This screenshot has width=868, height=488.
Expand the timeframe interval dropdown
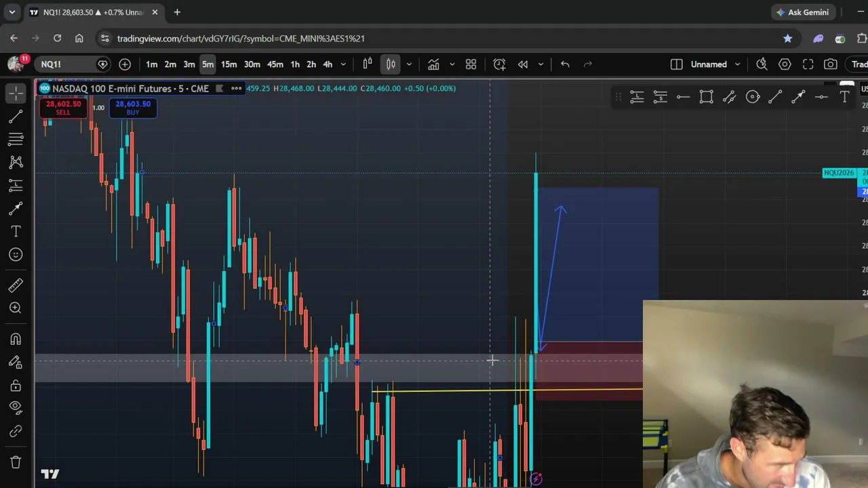[x=343, y=64]
